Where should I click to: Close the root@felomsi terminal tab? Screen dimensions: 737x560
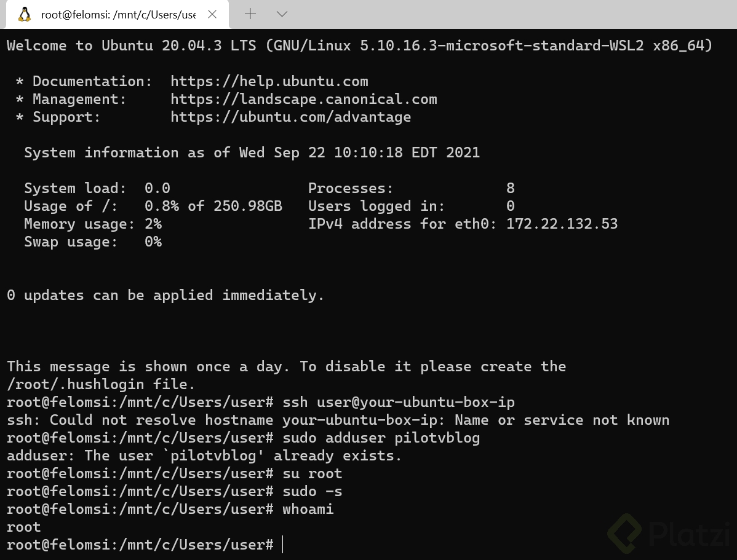click(x=212, y=14)
